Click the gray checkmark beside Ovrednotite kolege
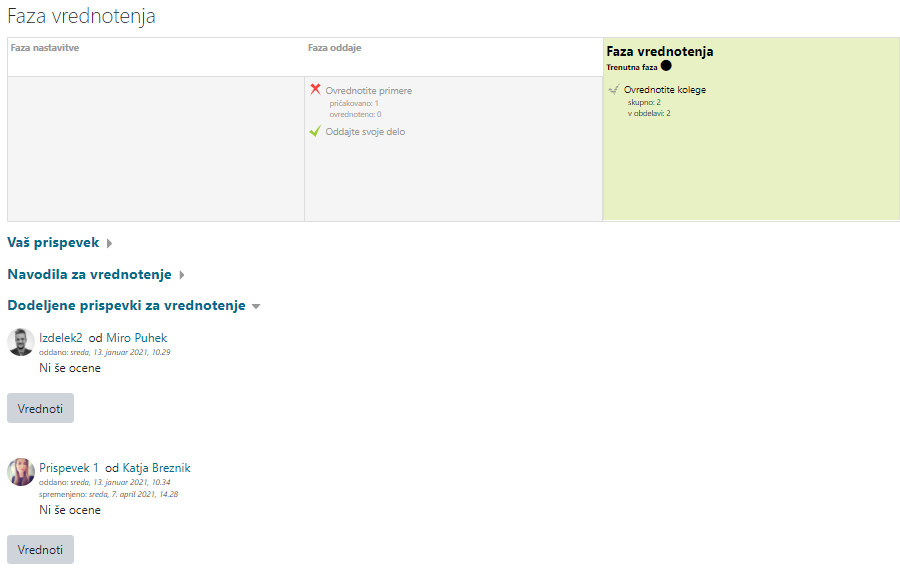Screen dimensions: 900x569 613,89
